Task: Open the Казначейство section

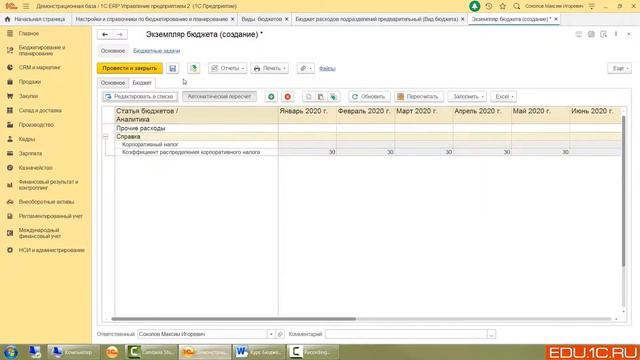Action: [36, 168]
